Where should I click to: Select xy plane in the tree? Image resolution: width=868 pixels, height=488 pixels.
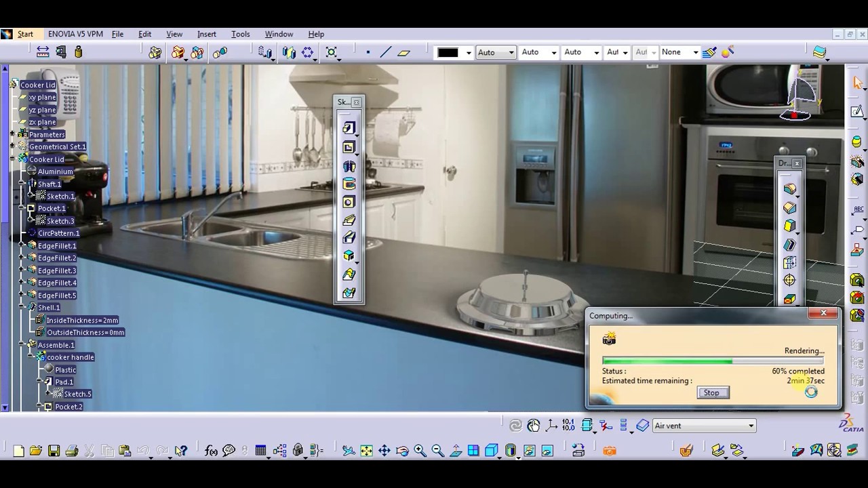[x=42, y=97]
